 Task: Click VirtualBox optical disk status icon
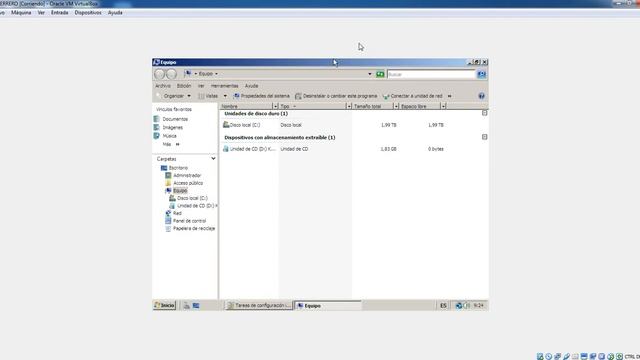(549, 356)
